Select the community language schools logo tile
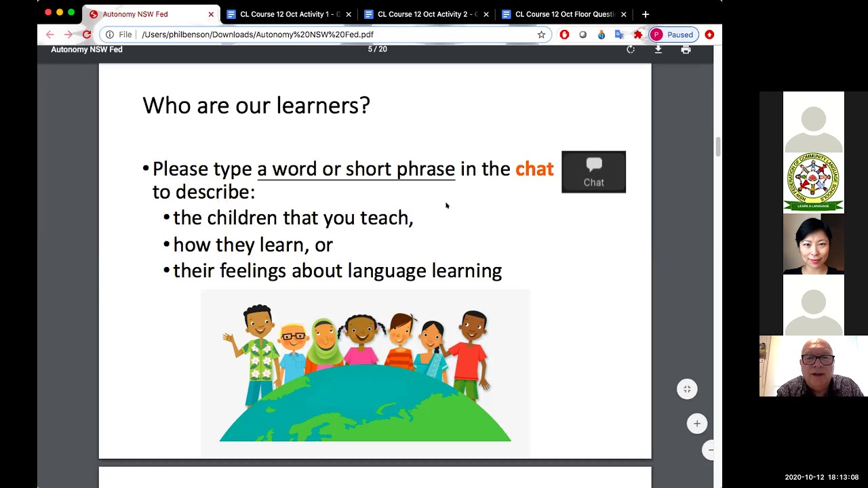Image resolution: width=868 pixels, height=488 pixels. [x=814, y=183]
